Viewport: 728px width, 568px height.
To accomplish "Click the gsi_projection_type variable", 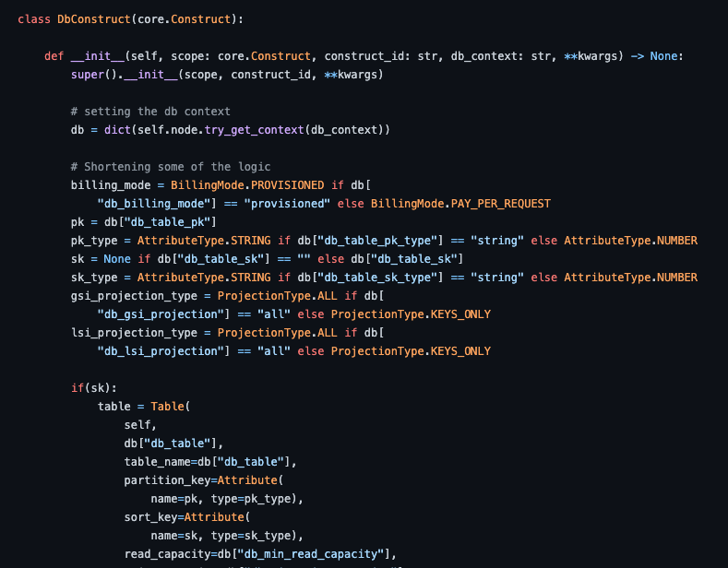I will point(134,296).
